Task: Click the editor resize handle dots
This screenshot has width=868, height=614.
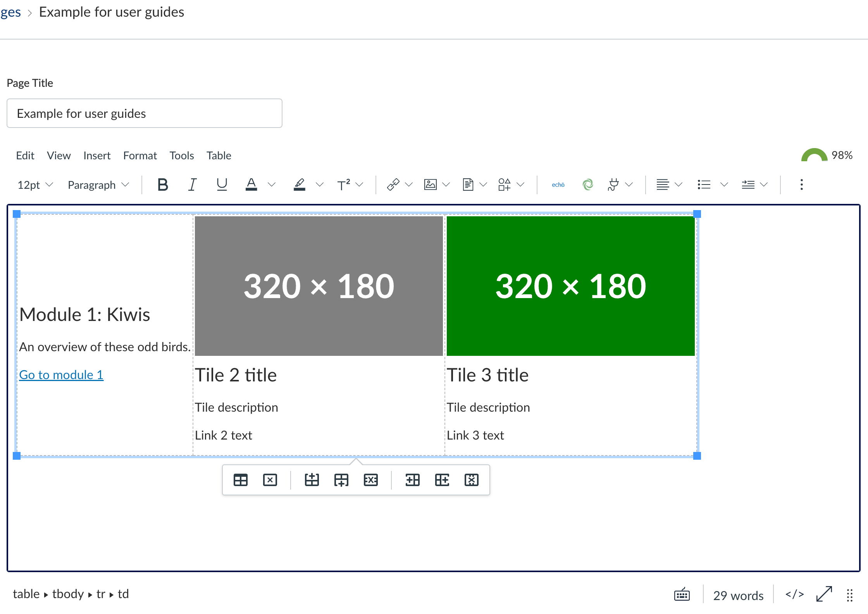Action: [x=850, y=595]
